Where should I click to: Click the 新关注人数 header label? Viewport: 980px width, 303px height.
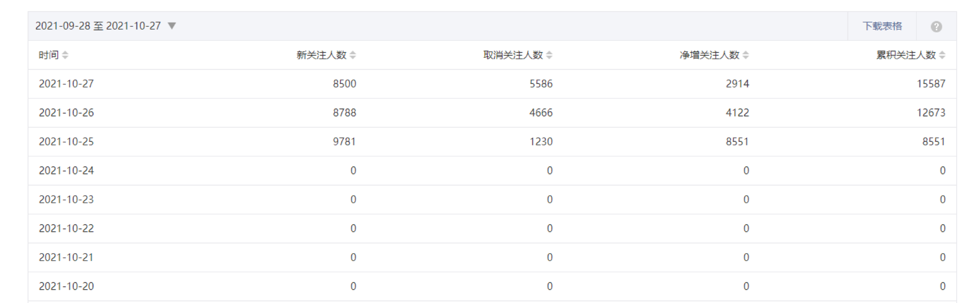[321, 55]
